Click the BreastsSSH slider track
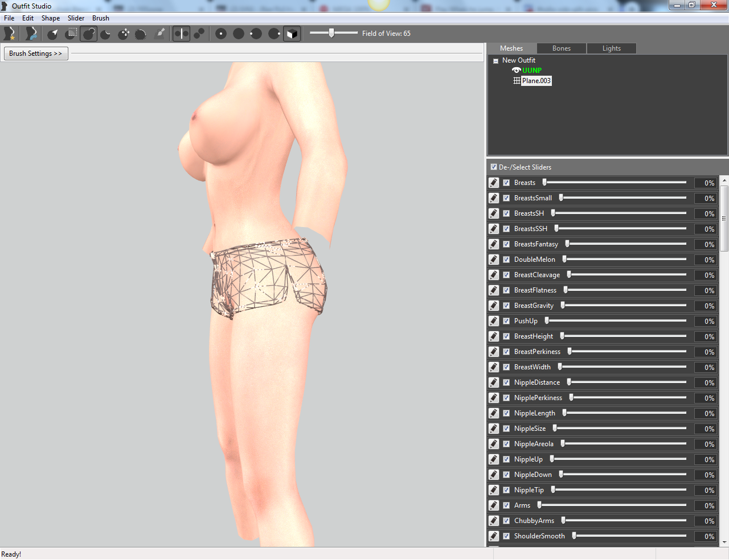Image resolution: width=729 pixels, height=560 pixels. tap(620, 229)
